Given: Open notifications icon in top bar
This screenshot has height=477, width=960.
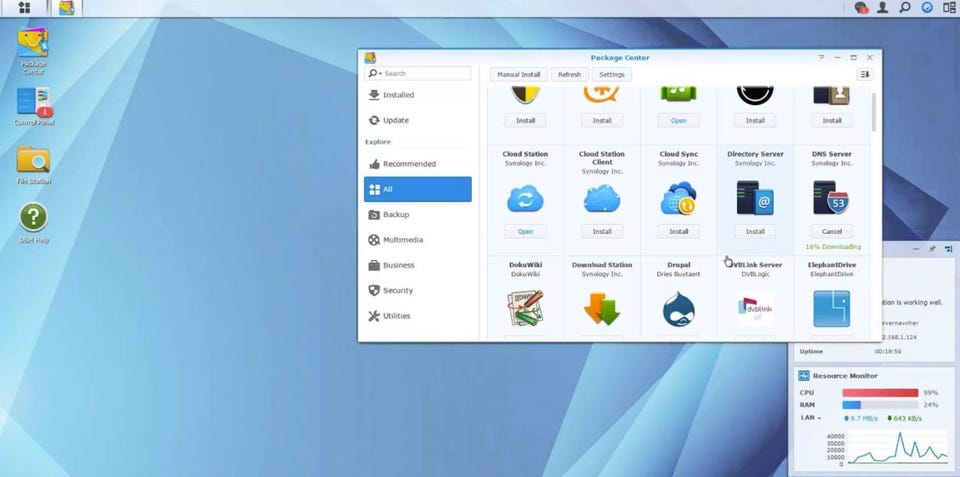Looking at the screenshot, I should 861,8.
